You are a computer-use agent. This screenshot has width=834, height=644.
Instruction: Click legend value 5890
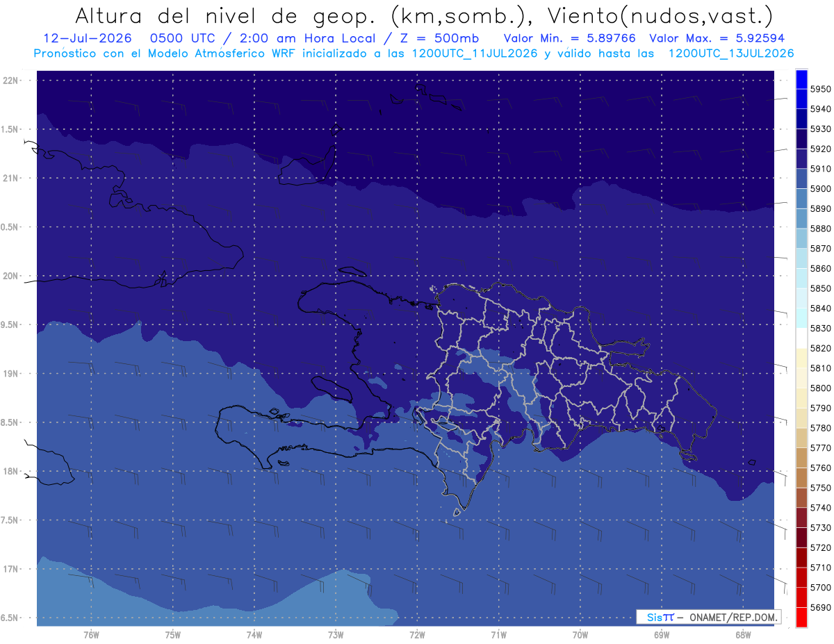tap(820, 208)
